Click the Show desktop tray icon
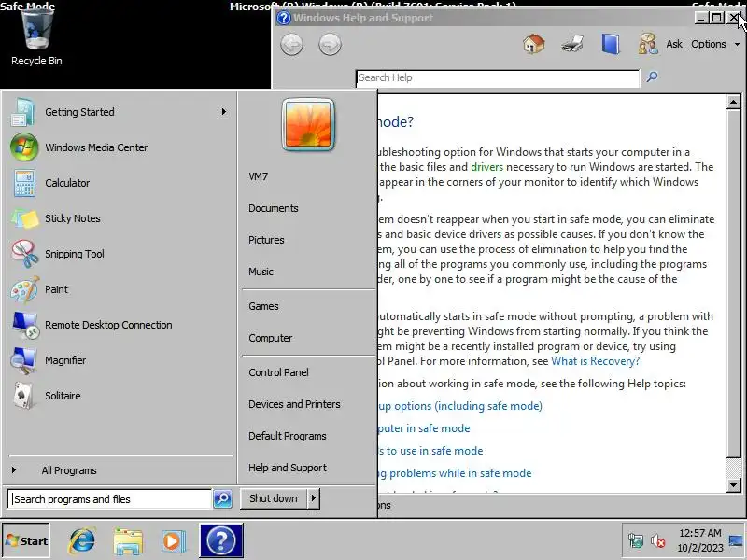Screen dimensions: 747x560 click(x=736, y=540)
